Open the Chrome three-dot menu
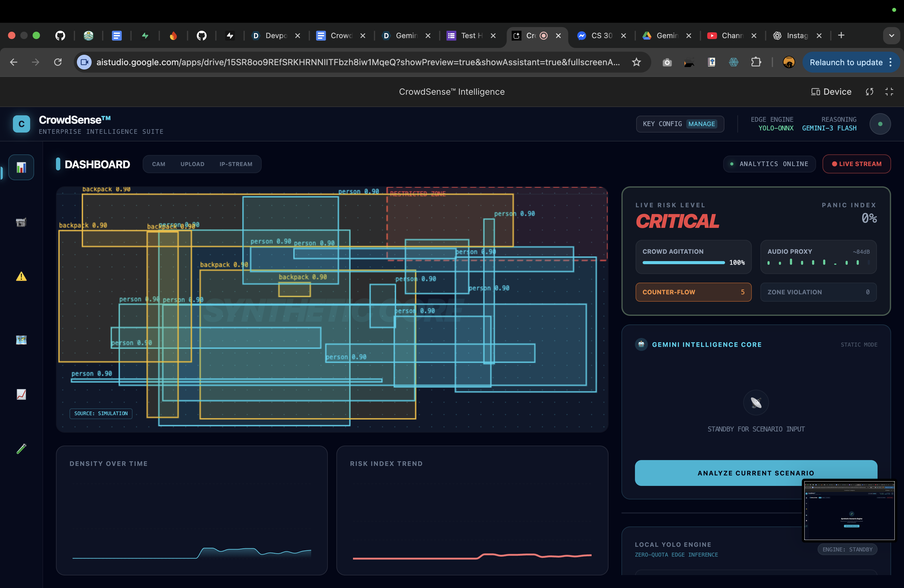This screenshot has width=904, height=588. (x=890, y=62)
